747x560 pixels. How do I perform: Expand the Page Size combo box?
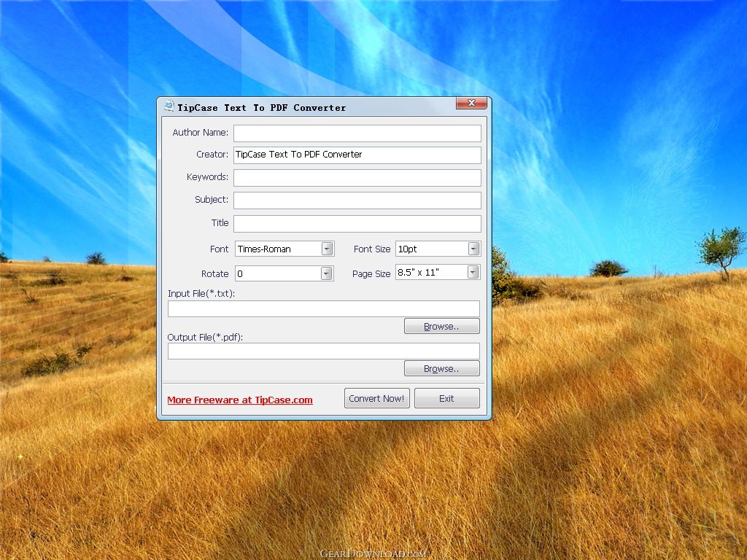473,272
